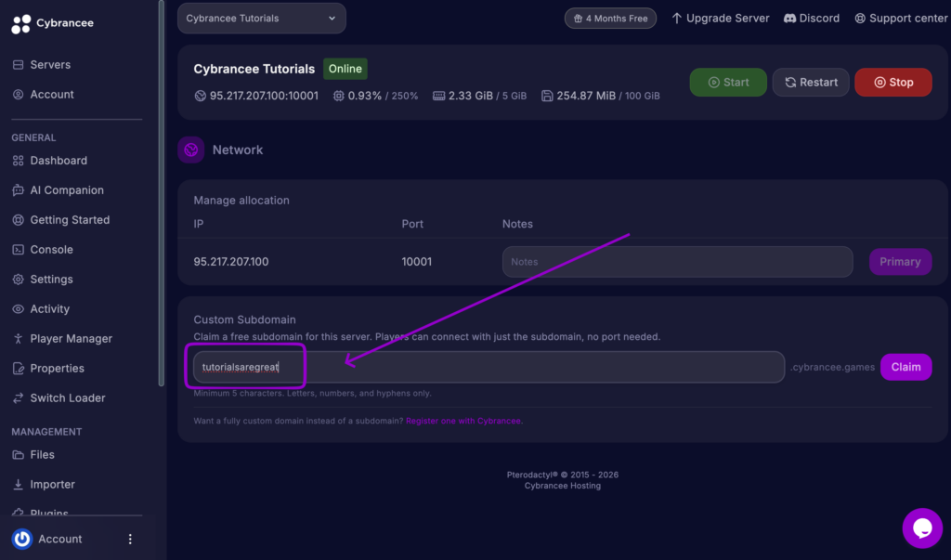Click the Upgrade Server link

pos(720,19)
